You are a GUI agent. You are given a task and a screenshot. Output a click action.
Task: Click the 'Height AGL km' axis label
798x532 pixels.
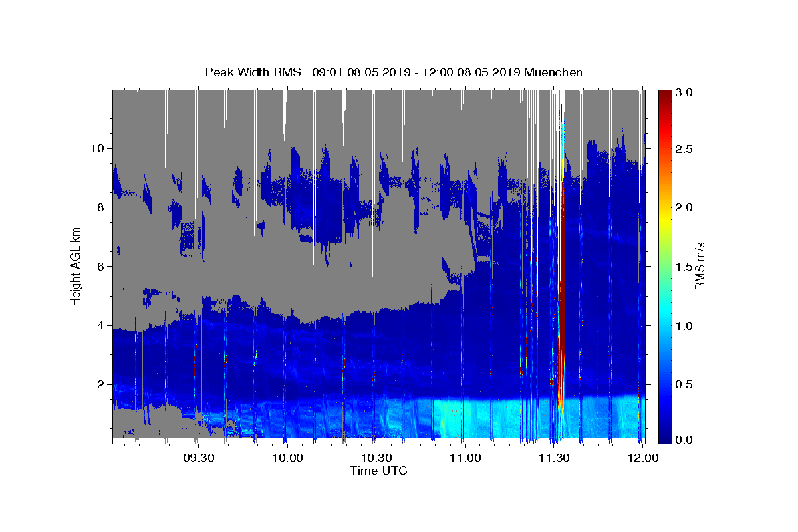tap(76, 265)
